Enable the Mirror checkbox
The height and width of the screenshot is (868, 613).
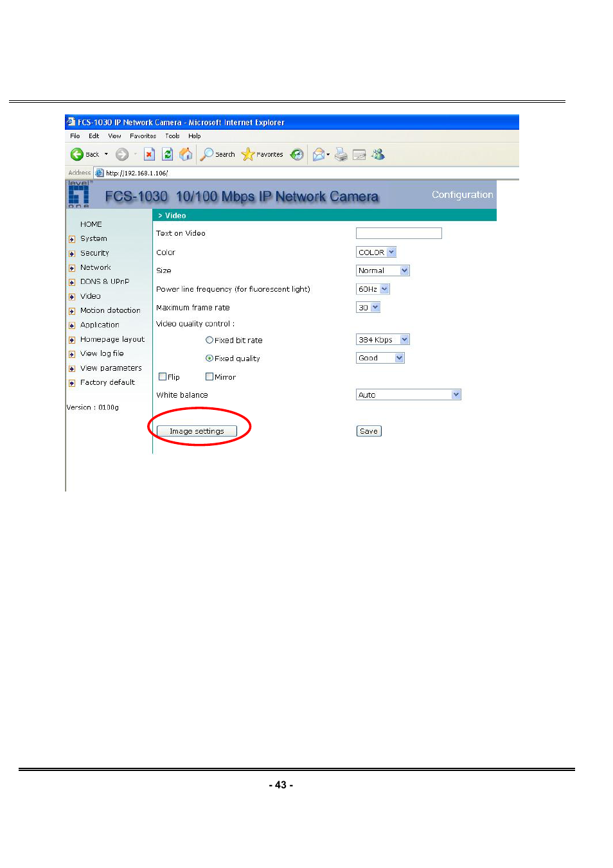click(x=209, y=376)
